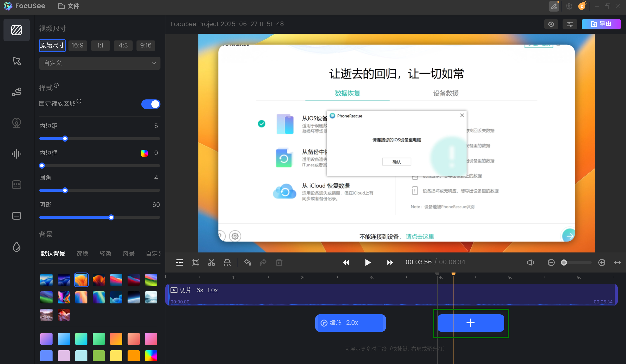Screen dimensions: 626x364
Task: Choose the solid yellow background swatch
Action: click(116, 356)
